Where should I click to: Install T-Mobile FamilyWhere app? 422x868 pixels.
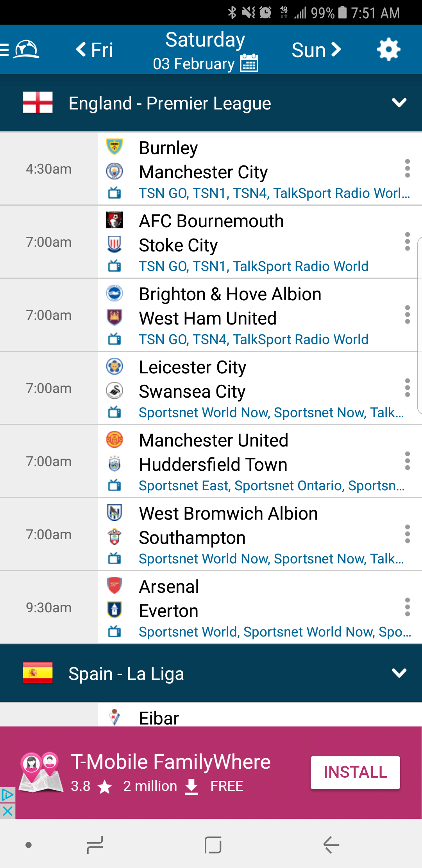[x=355, y=772]
